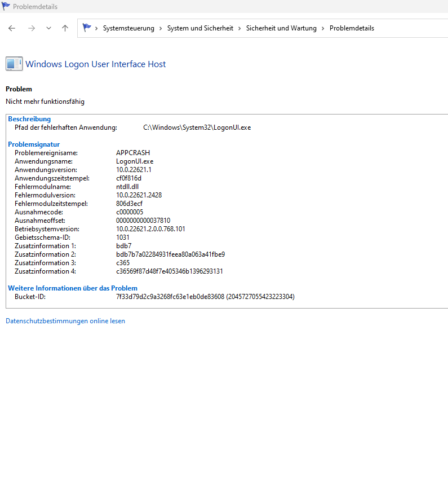This screenshot has width=448, height=497.
Task: Click the Problemdetails title bar flag icon
Action: (x=6, y=6)
